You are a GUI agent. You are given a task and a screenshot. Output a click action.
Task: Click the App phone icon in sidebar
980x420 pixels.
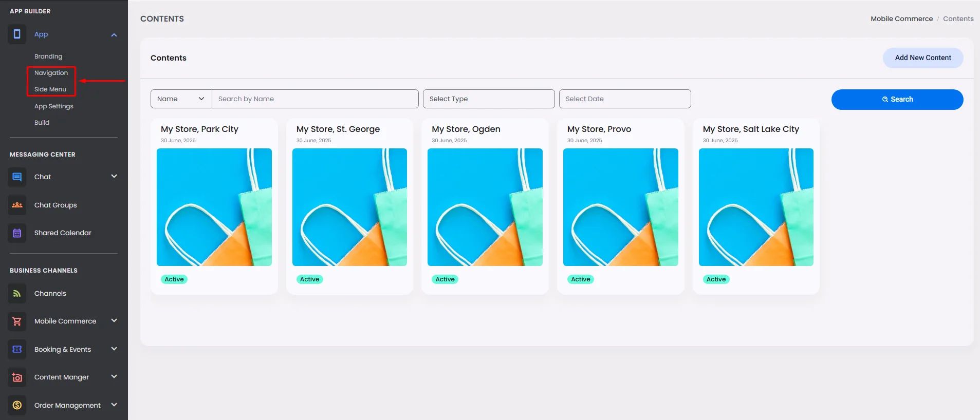pos(17,34)
